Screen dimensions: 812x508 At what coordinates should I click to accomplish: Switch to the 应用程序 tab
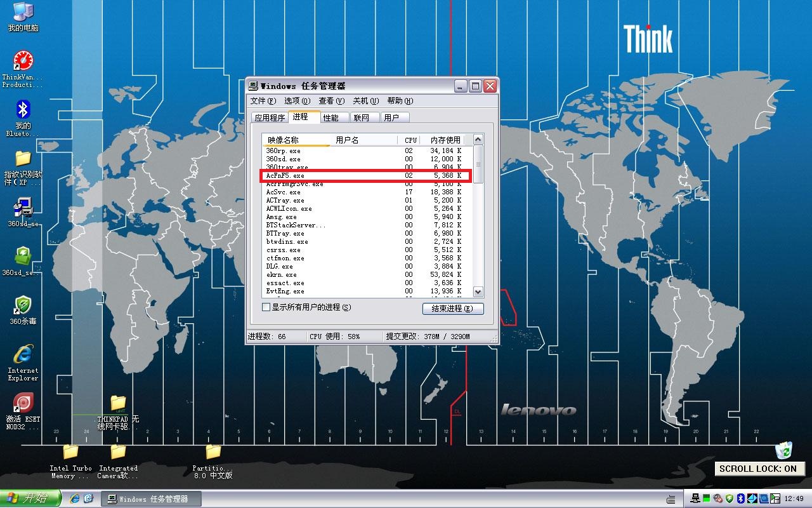[270, 117]
